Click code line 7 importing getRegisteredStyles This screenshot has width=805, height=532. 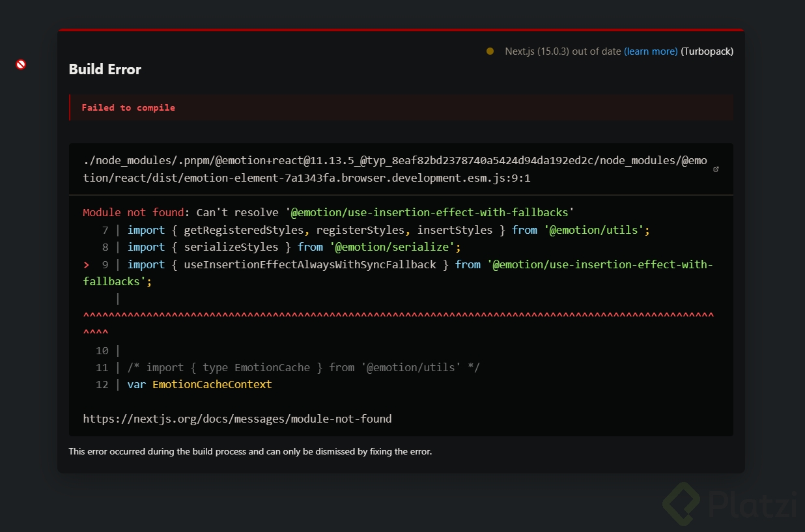tap(388, 230)
